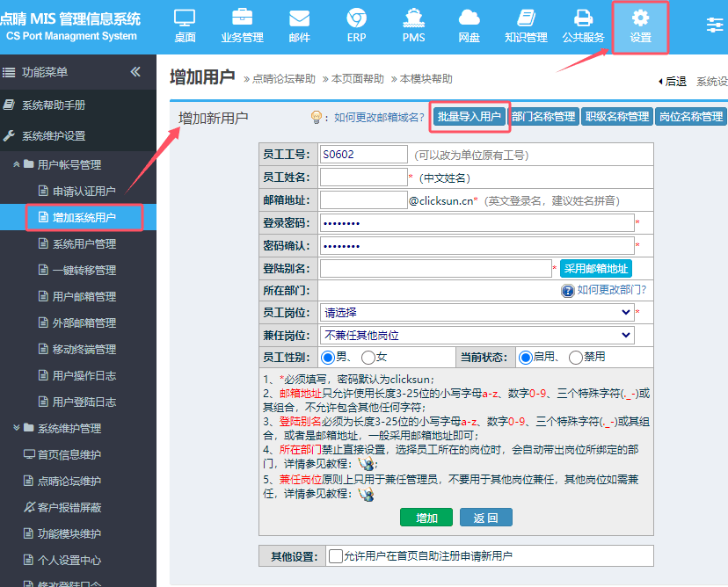
Task: Open the 网盘 cloud icon
Action: point(469,18)
